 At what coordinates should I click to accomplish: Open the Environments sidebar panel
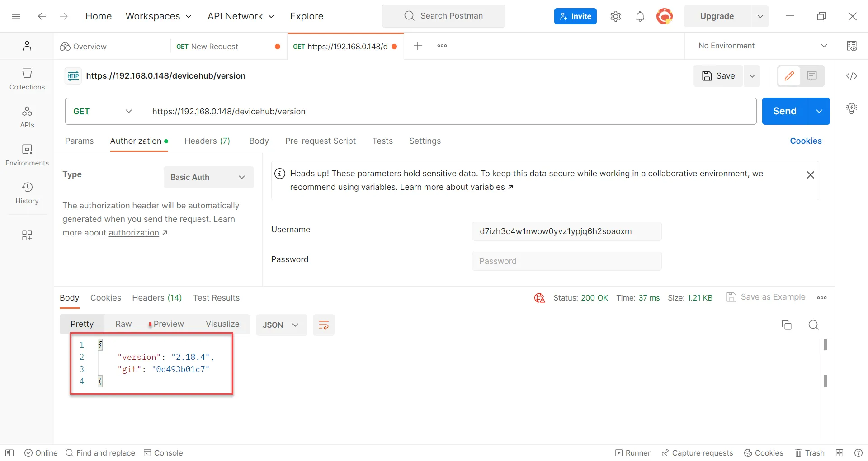click(x=27, y=155)
